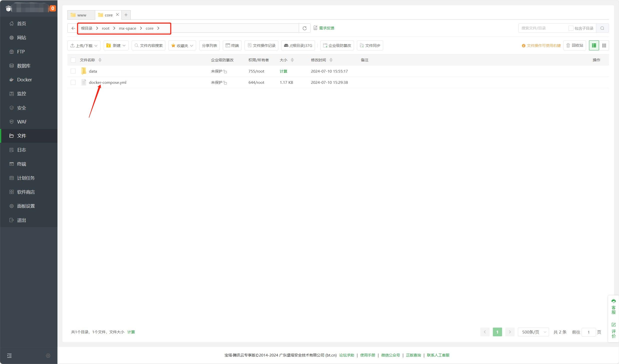The width and height of the screenshot is (619, 364).
Task: Click the /(根目录)37G disk button
Action: click(x=298, y=45)
